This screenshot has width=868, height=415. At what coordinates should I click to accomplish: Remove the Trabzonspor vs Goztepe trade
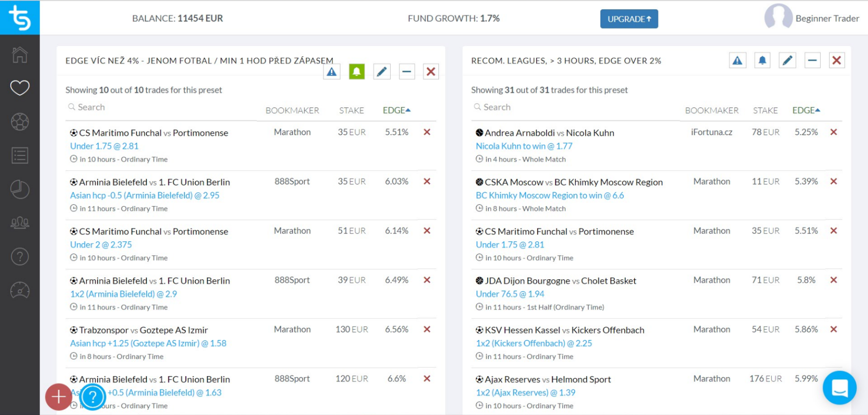click(427, 329)
